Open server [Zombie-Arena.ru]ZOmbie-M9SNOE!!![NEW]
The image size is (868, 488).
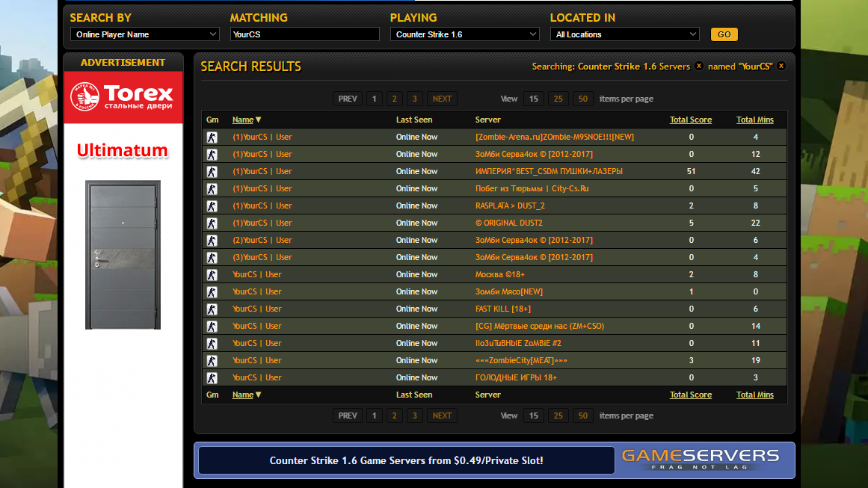(x=554, y=137)
